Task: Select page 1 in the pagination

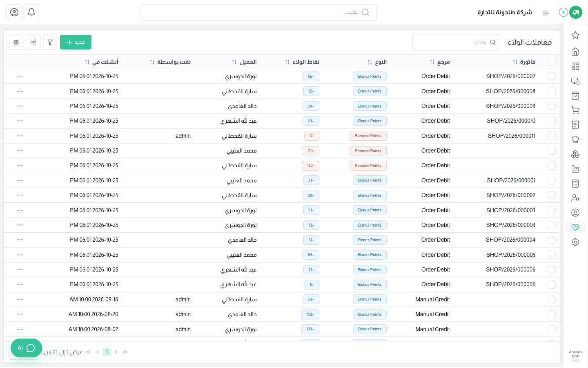Action: coord(107,352)
